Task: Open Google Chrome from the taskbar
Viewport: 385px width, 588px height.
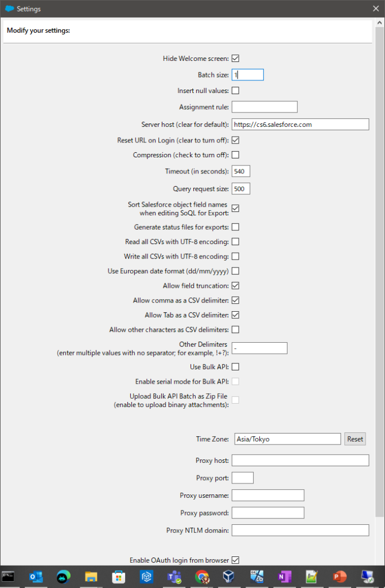Action: [201, 577]
